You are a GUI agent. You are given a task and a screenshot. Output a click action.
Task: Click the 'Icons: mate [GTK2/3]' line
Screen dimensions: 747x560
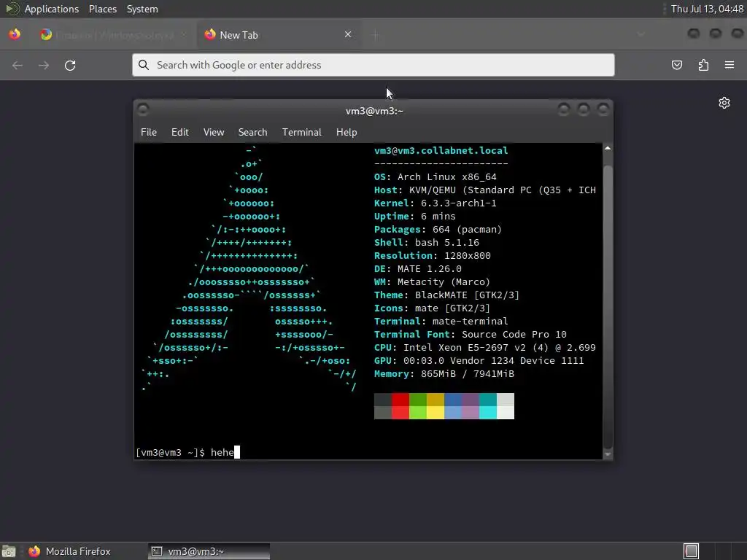[432, 308]
